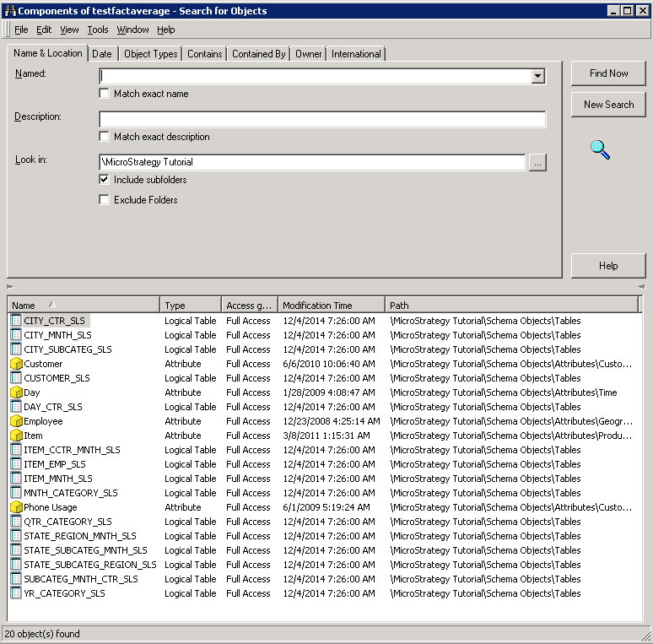This screenshot has width=653, height=644.
Task: Click the CUSTOMER_SLS table icon
Action: pyautogui.click(x=16, y=378)
